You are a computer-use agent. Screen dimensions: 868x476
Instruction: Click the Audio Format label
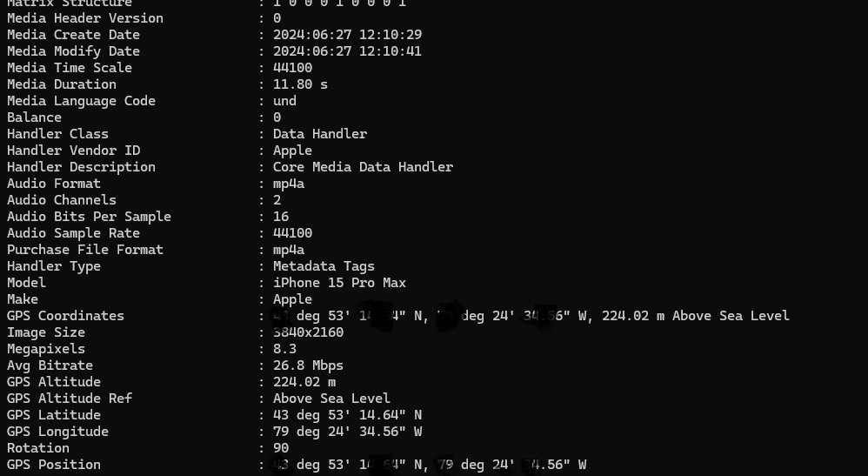[54, 184]
